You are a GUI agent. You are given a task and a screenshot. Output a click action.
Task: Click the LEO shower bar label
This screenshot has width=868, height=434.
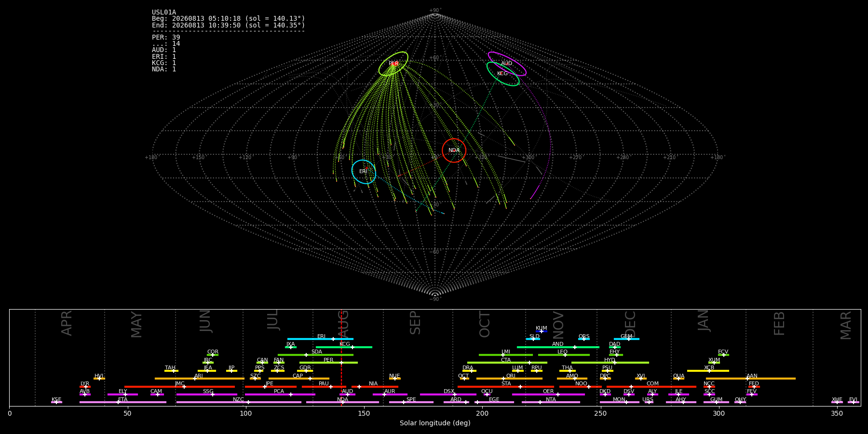point(563,352)
